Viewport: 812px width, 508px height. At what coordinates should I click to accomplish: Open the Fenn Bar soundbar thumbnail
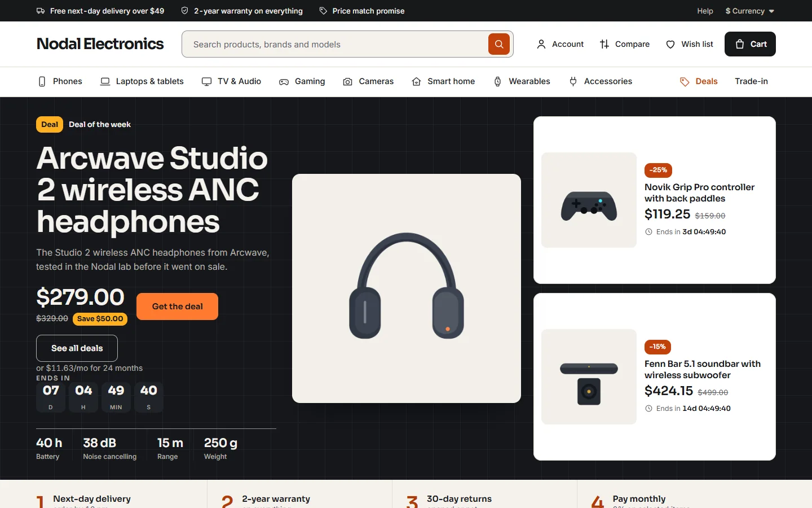point(589,376)
